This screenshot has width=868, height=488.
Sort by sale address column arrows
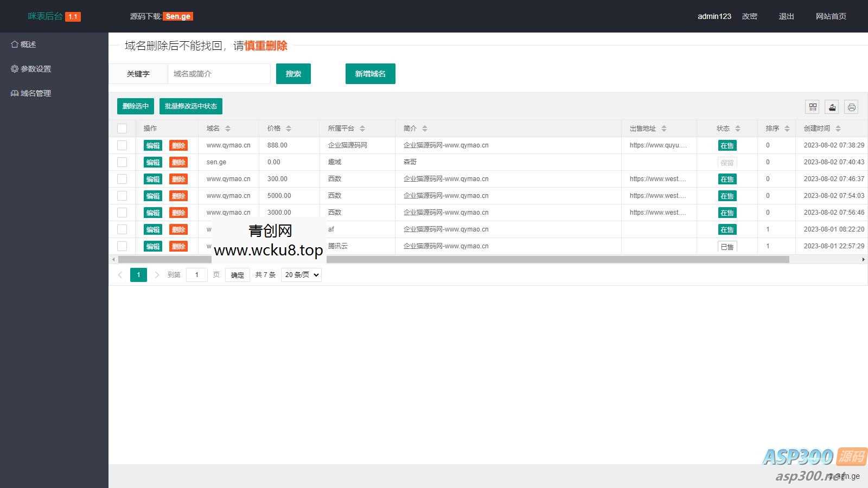click(664, 129)
